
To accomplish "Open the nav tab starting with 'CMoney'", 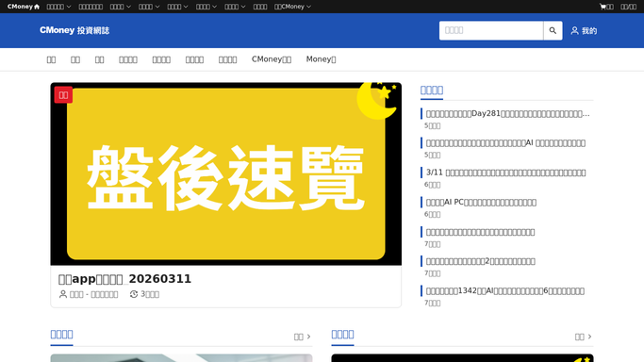I will (272, 59).
